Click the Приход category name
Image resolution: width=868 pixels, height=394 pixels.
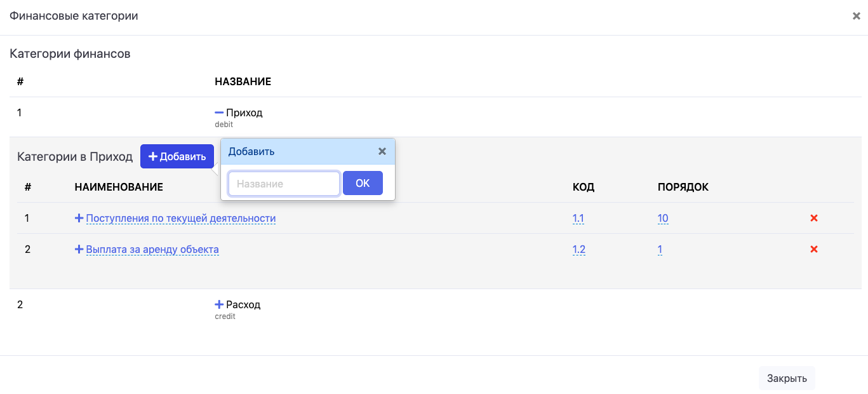pyautogui.click(x=244, y=112)
